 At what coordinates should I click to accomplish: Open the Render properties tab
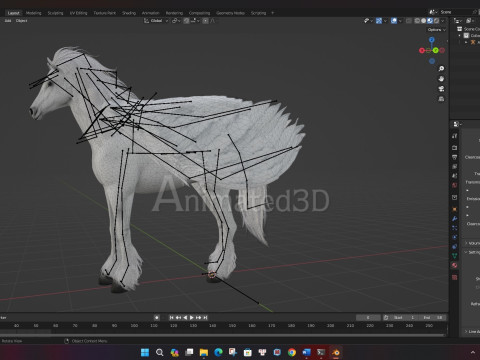point(455,147)
